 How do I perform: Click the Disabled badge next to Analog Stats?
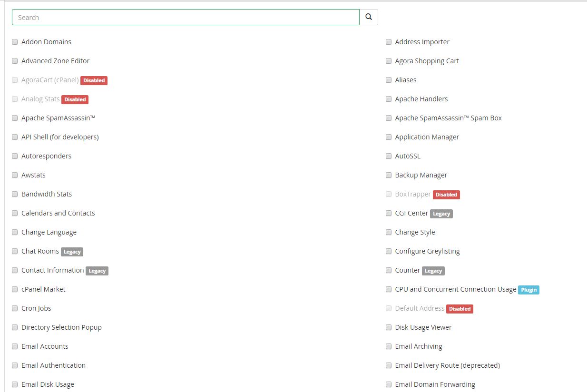point(75,99)
